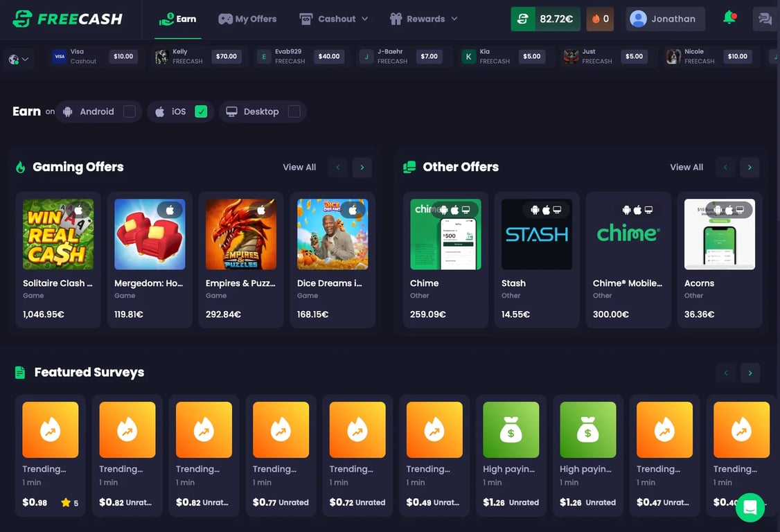Open the chat messages icon
Viewport: 780px width, 532px height.
[x=765, y=19]
